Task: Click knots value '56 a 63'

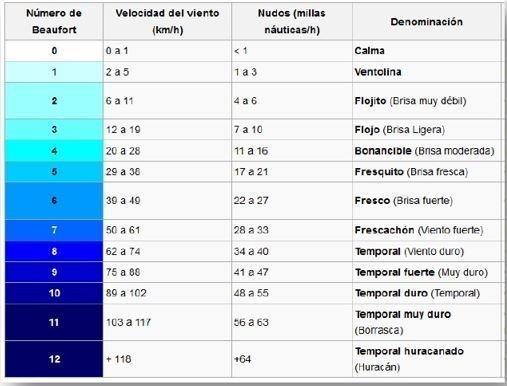Action: click(251, 322)
